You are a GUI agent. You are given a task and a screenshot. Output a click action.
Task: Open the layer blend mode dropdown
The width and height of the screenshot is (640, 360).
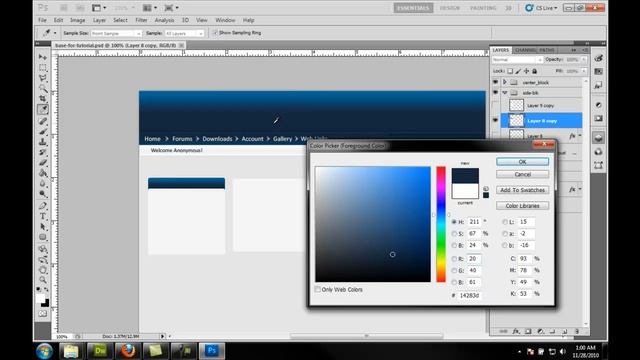pyautogui.click(x=517, y=60)
